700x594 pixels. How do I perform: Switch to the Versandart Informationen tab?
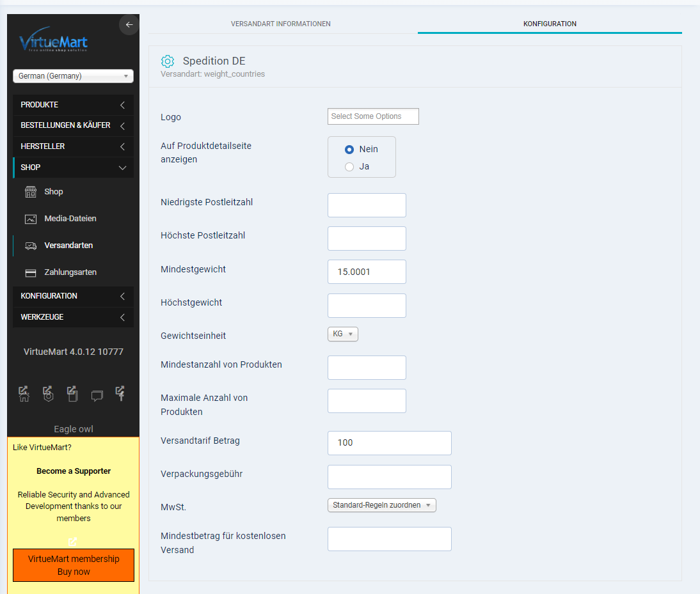[281, 24]
